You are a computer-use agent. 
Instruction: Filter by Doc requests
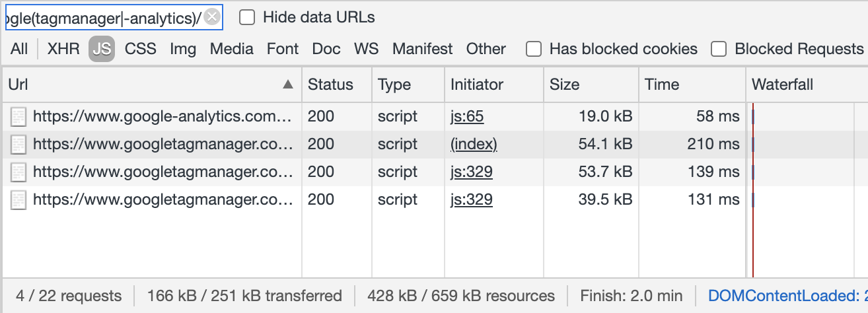tap(326, 49)
